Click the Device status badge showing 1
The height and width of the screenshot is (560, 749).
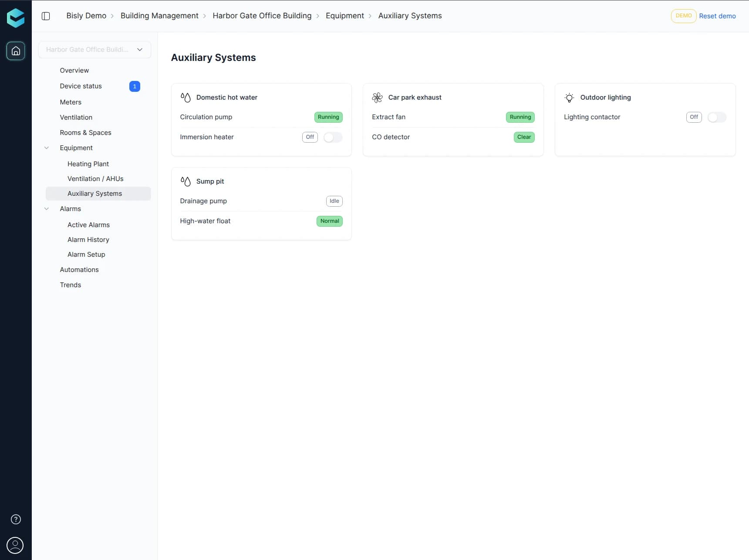click(135, 86)
